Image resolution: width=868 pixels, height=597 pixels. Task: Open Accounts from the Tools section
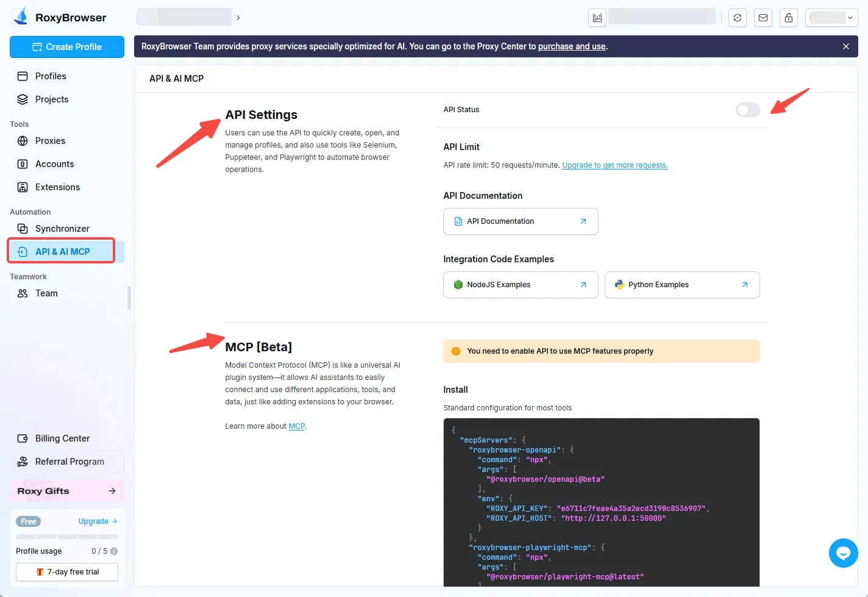tap(54, 163)
